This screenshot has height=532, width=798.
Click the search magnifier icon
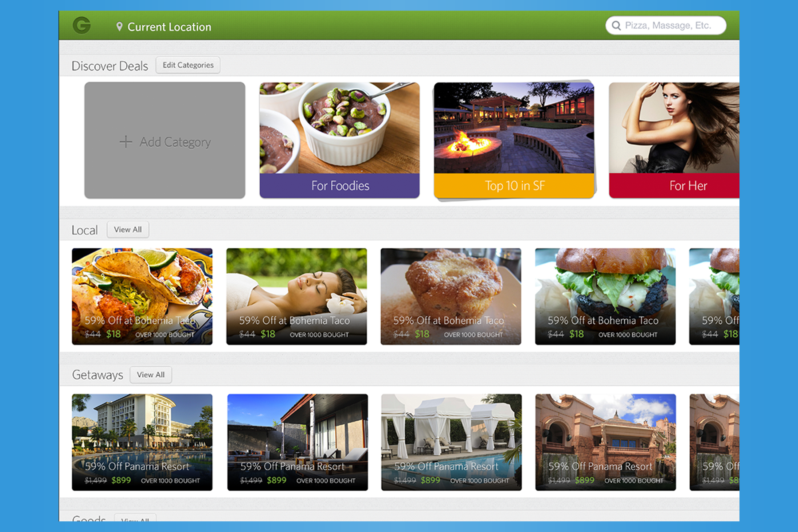(616, 25)
